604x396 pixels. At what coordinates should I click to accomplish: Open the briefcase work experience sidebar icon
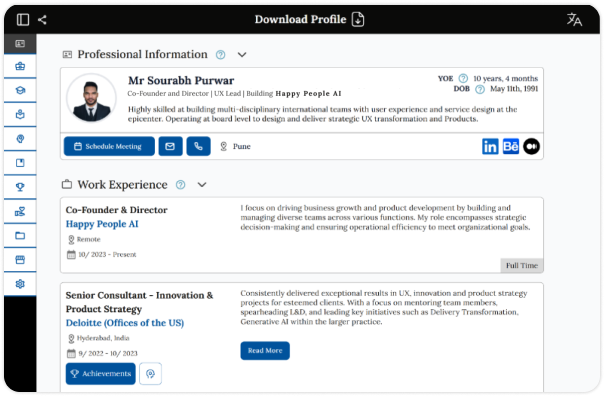20,66
